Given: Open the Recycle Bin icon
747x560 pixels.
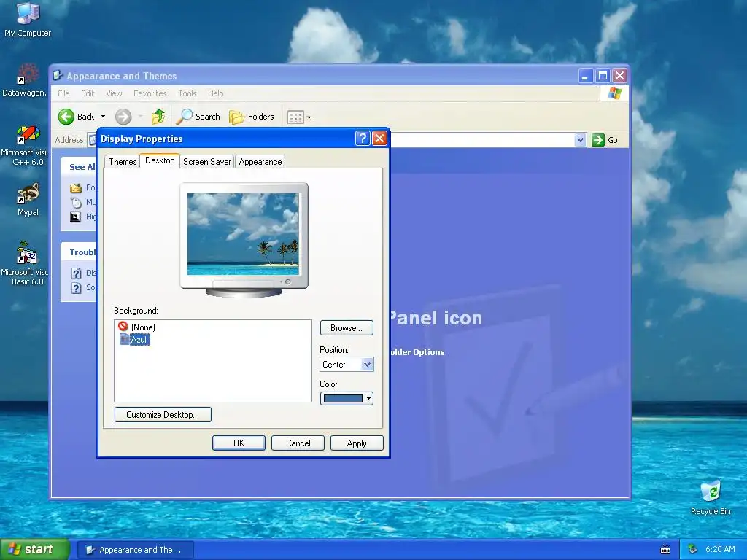Looking at the screenshot, I should click(711, 497).
